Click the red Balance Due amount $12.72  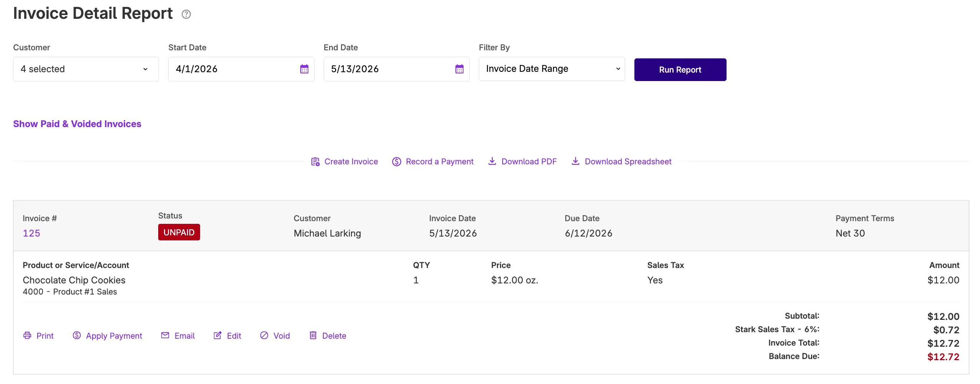coord(943,357)
